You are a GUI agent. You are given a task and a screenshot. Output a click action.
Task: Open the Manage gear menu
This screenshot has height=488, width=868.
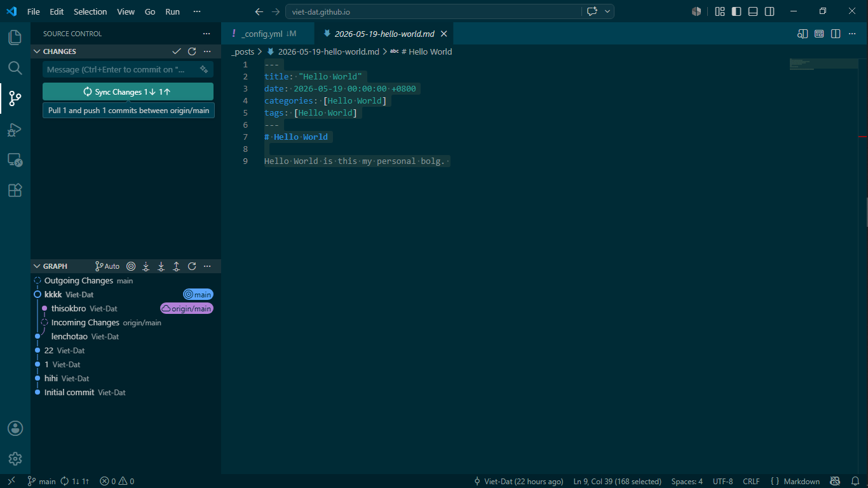click(x=15, y=459)
